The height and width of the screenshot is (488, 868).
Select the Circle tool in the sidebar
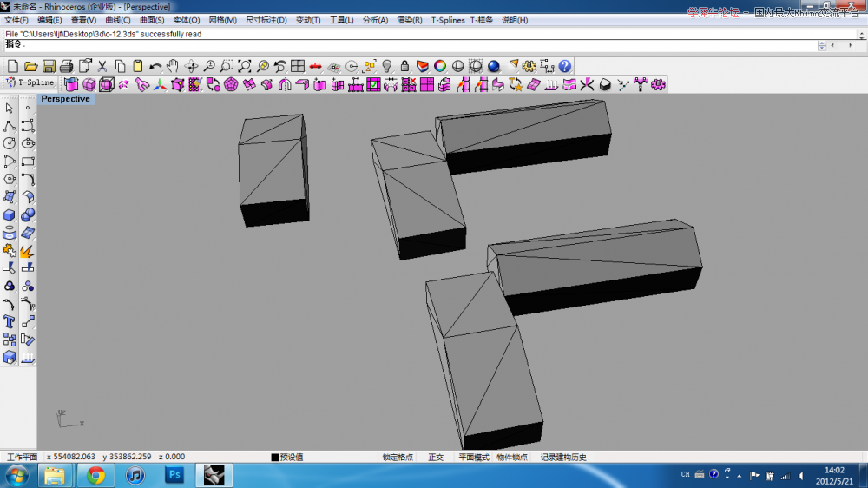tap(10, 143)
